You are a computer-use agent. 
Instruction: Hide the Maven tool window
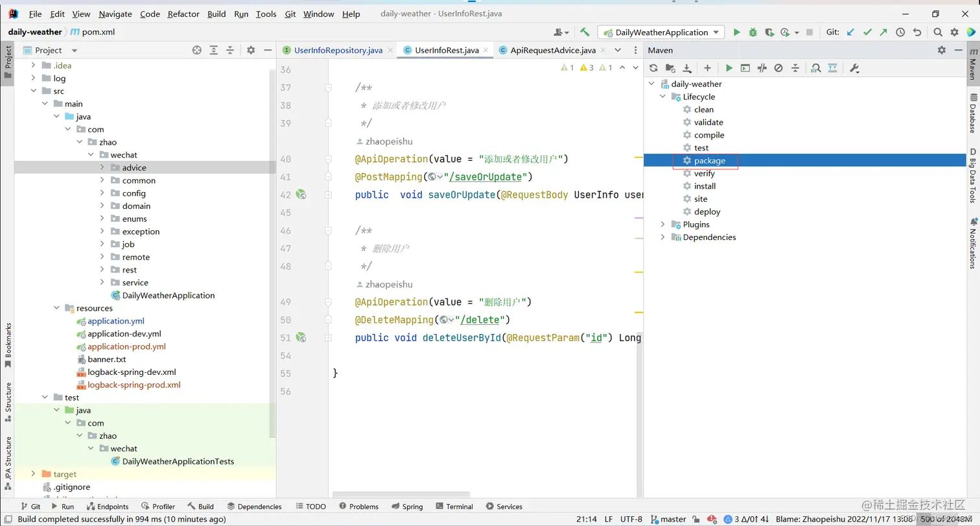tap(958, 50)
